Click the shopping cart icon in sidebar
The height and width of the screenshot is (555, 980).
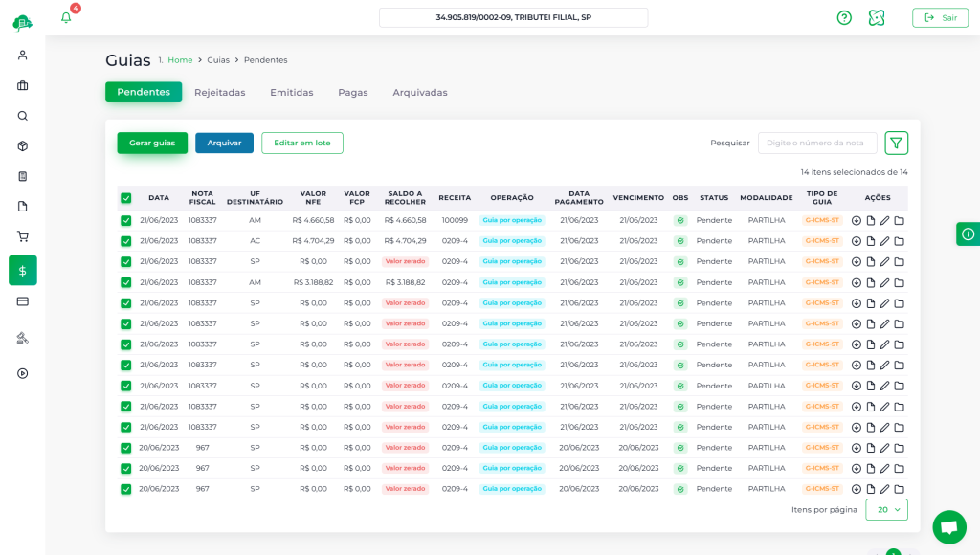point(23,236)
